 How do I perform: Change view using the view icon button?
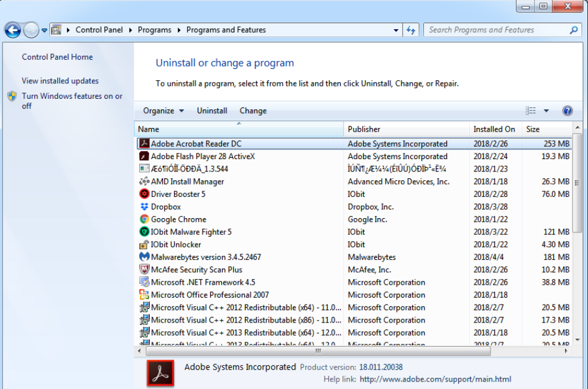coord(531,111)
